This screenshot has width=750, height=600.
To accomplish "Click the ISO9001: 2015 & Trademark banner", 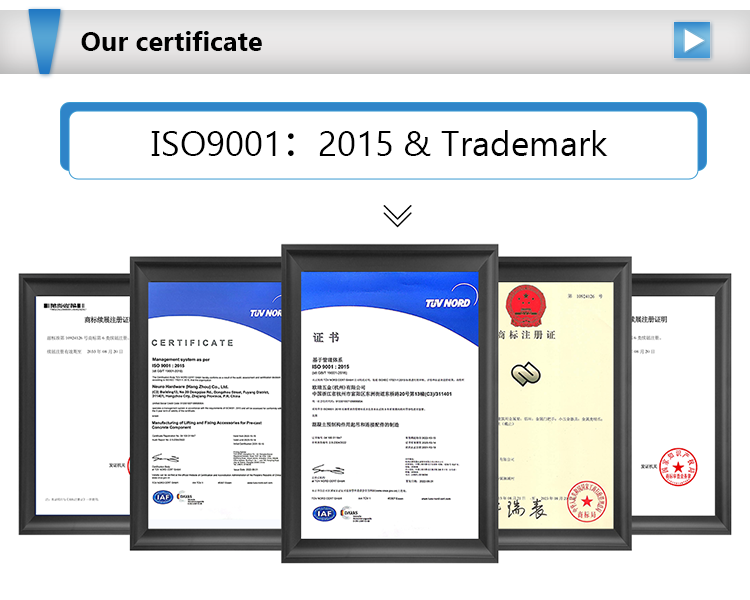I will tap(378, 143).
